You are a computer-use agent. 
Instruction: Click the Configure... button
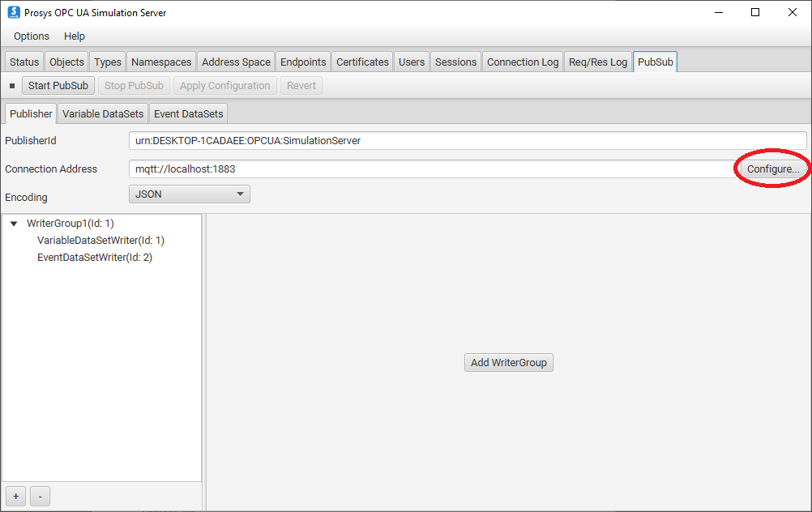point(773,169)
